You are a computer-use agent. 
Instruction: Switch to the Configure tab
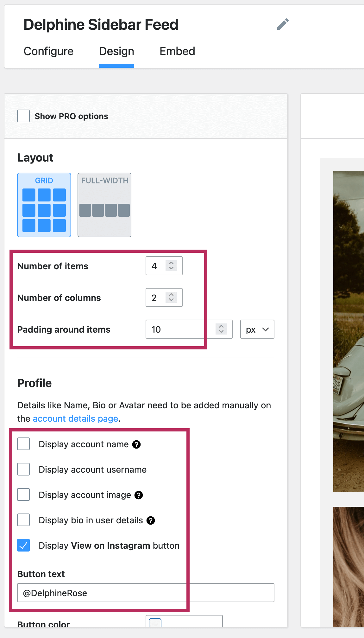48,51
